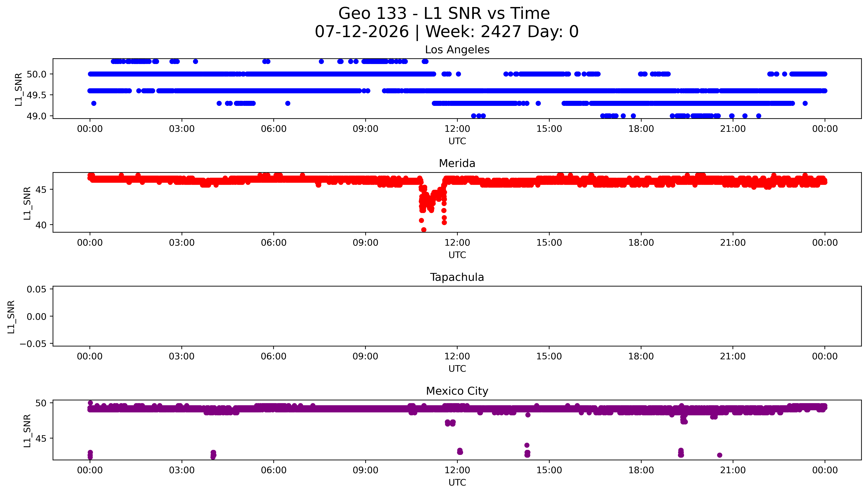Viewport: 868px width, 494px height.
Task: Select the date line 07-12-2026 Week 2427
Action: (x=446, y=32)
